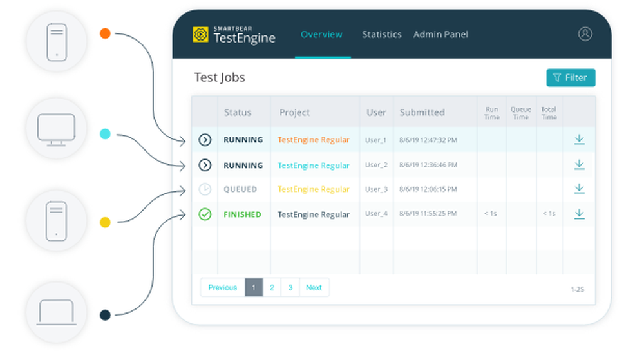Open orange TestEngine Regular project link
This screenshot has height=351, width=644.
(314, 140)
